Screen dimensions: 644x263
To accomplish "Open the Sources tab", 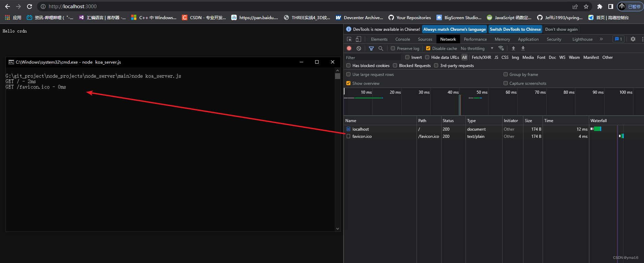I will [x=425, y=39].
